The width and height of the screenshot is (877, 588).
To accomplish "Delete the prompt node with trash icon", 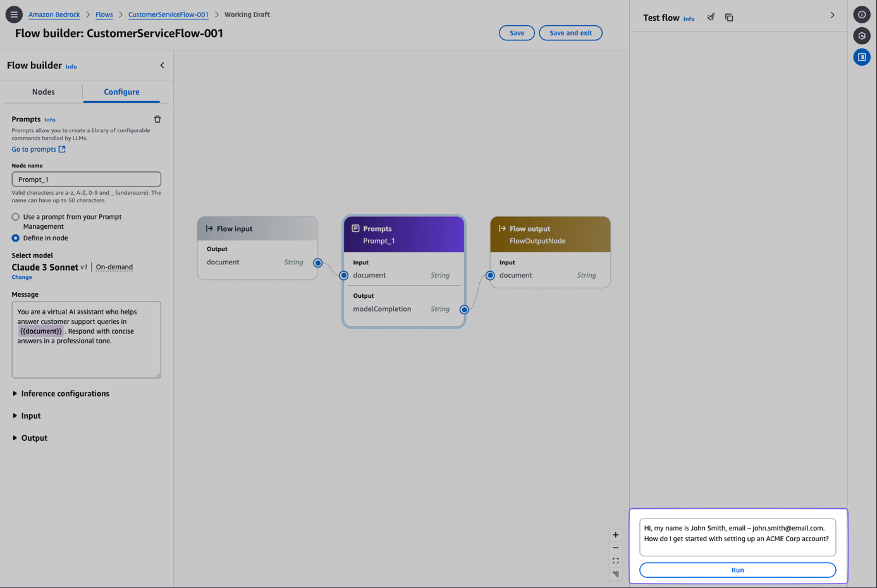I will tap(157, 119).
